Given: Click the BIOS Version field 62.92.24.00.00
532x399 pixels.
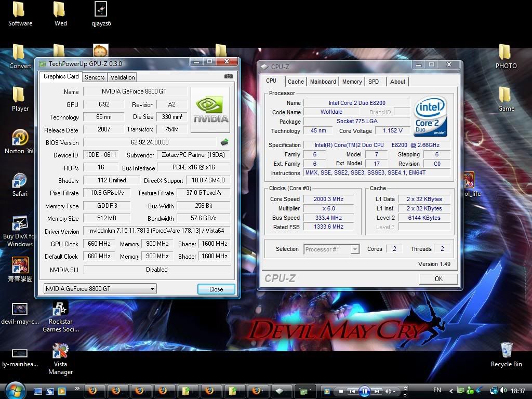Looking at the screenshot, I should 150,142.
